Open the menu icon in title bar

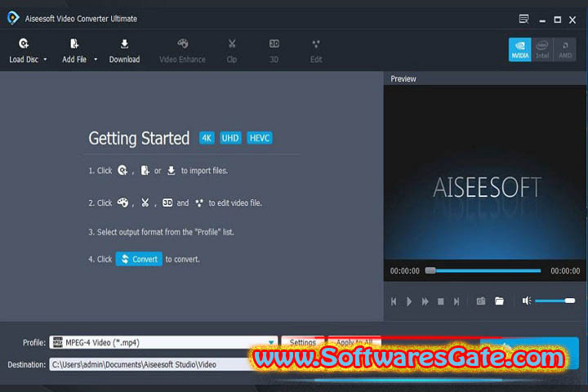523,19
